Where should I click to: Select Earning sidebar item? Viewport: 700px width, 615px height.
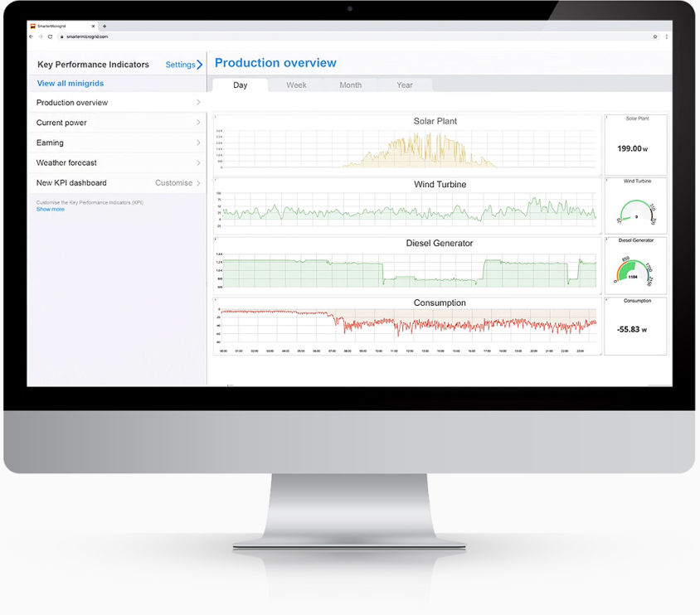click(x=117, y=143)
